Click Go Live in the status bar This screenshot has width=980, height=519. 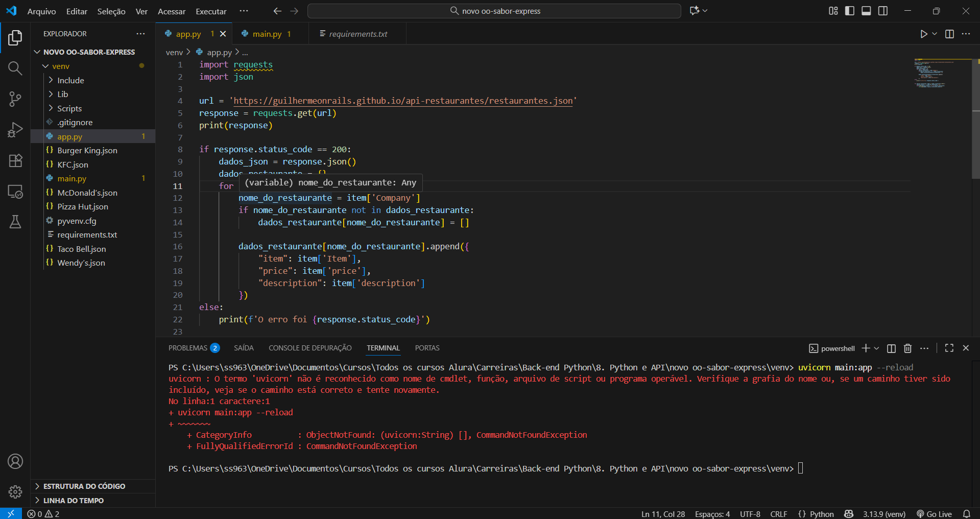coord(934,514)
